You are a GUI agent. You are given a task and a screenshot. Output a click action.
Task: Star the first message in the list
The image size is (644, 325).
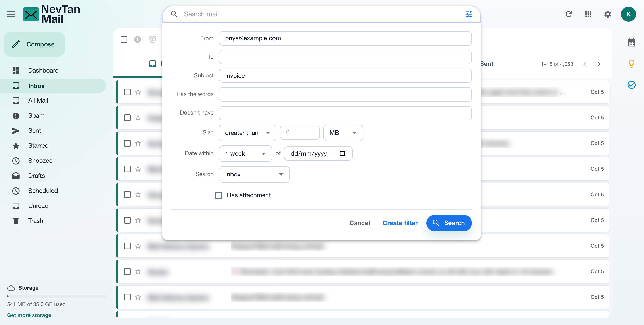pos(138,92)
